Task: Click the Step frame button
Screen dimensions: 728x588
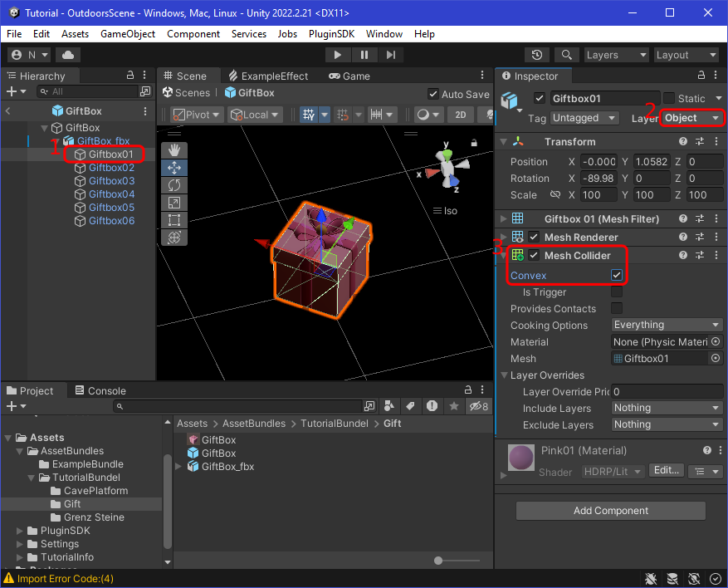Action: (x=392, y=55)
